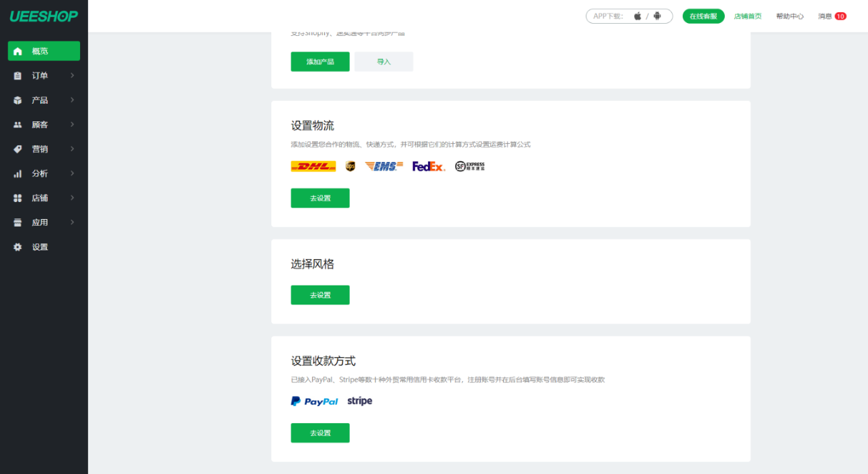Expand the 产品 submenu chevron

point(72,100)
